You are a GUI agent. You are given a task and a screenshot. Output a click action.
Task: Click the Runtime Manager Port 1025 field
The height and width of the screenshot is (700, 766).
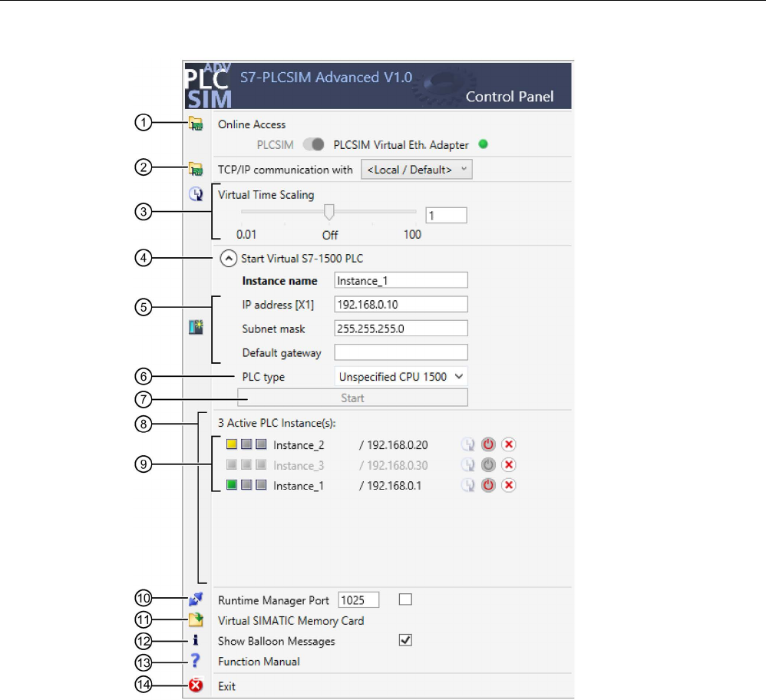pyautogui.click(x=358, y=600)
